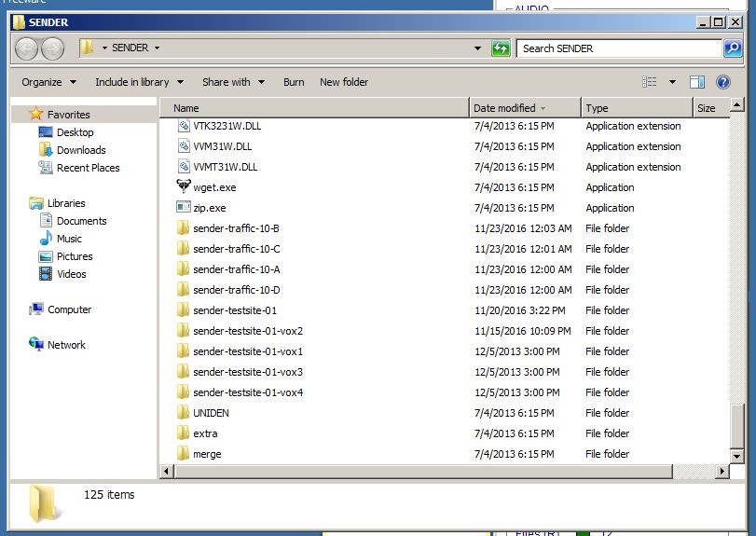Toggle the preview pane icon

pos(697,82)
